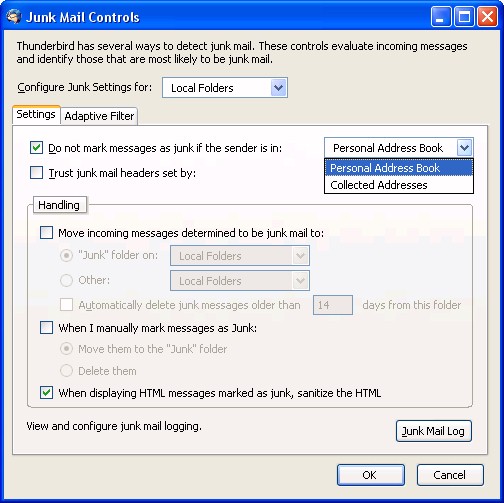Open the dropdown next to '"Junk" folder on'
The image size is (504, 503).
pos(240,256)
